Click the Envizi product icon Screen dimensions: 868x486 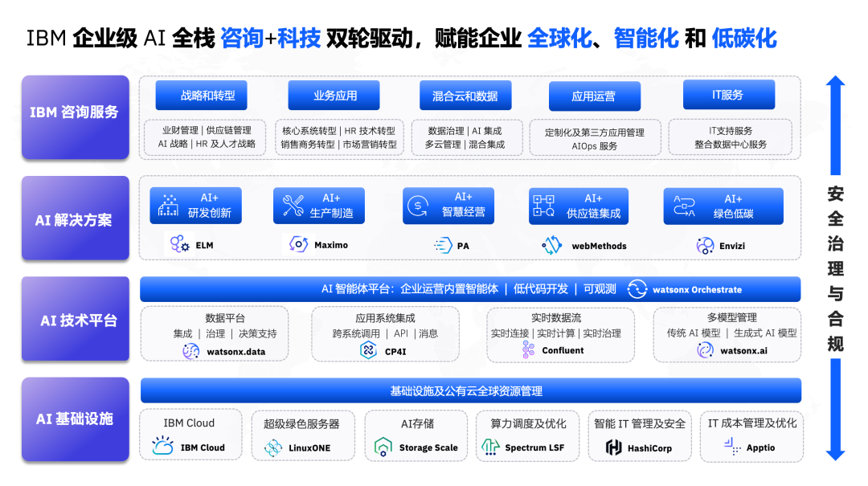pos(705,245)
